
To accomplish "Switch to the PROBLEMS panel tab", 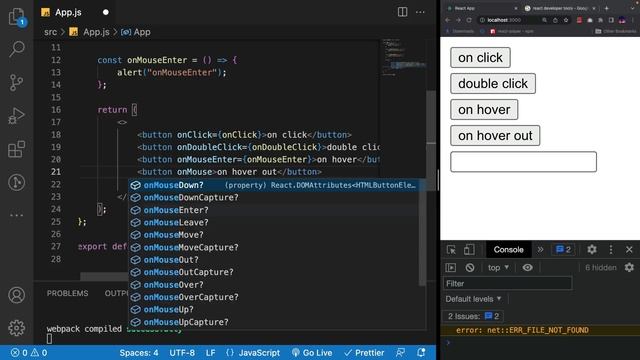I will click(x=67, y=293).
